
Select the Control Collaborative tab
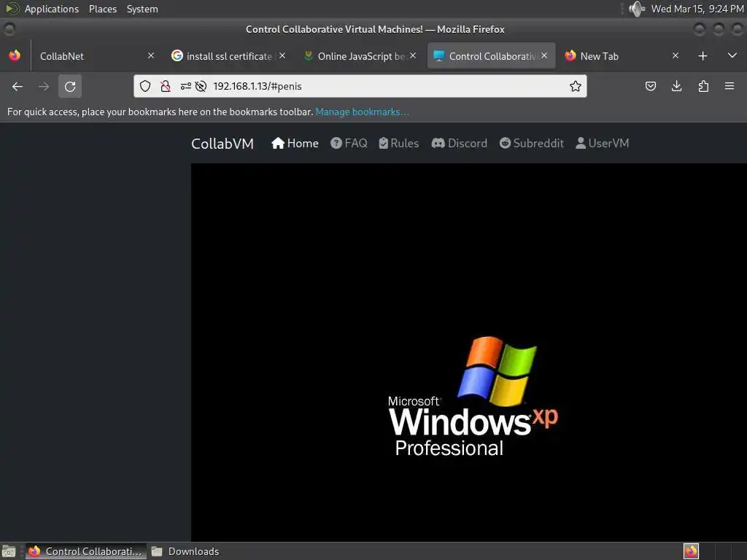pos(491,56)
